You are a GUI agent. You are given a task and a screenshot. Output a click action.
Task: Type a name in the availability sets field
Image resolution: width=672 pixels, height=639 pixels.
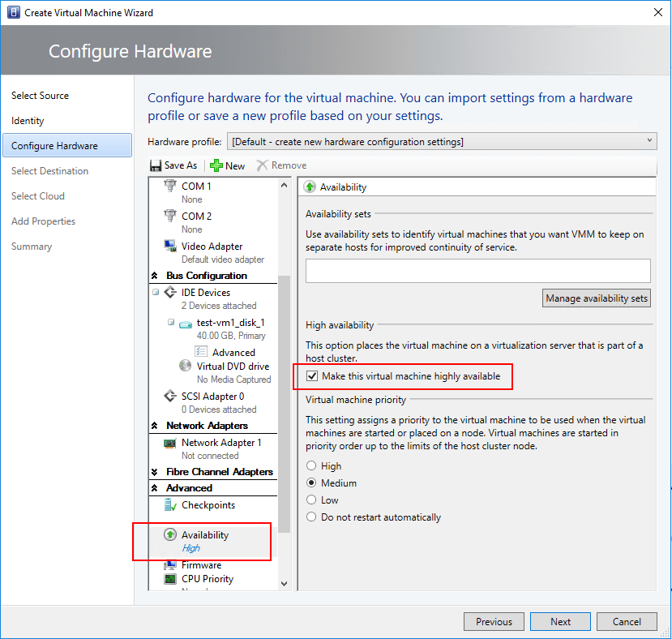[x=477, y=270]
